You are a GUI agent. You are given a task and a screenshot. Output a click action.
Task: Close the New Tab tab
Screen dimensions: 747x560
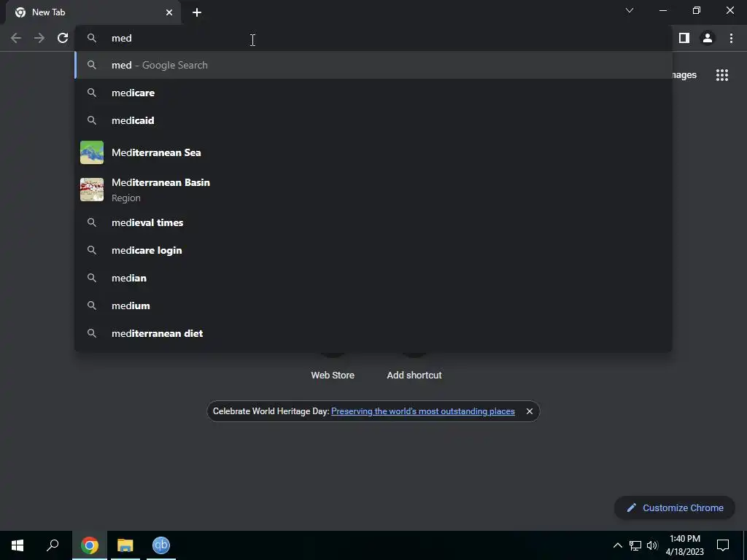169,12
